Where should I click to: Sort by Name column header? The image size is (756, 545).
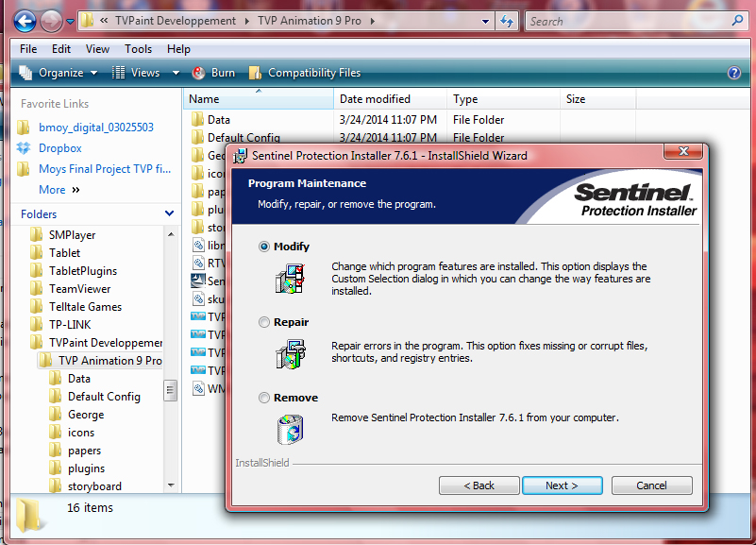[259, 99]
